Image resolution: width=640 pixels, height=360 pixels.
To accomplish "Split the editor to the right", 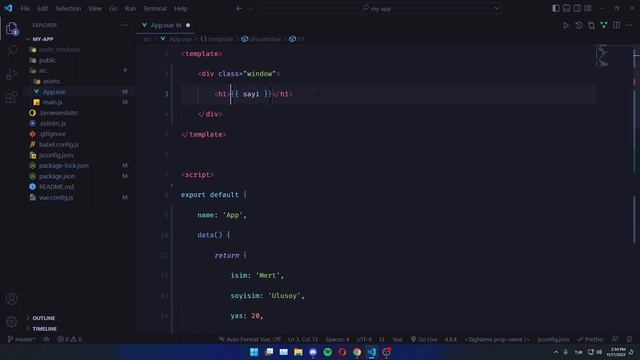I will point(617,25).
